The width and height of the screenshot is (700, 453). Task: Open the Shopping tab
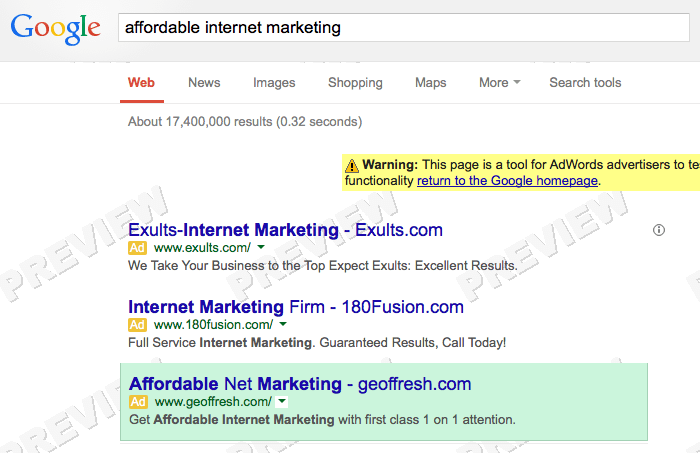[355, 83]
